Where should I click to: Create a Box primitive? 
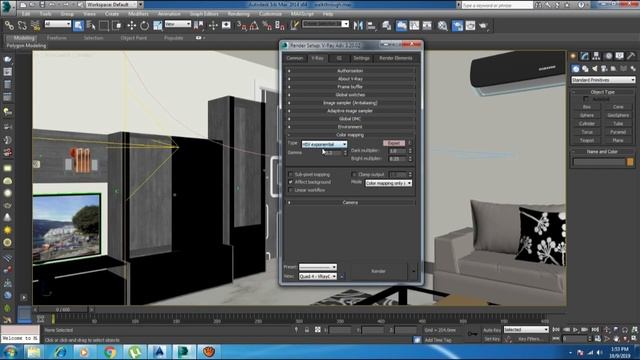coord(587,107)
